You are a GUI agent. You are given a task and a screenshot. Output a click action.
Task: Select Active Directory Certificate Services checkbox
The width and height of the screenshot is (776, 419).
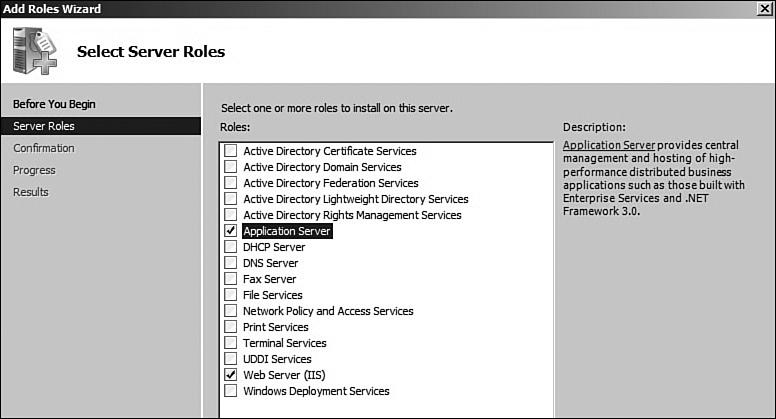click(x=230, y=150)
